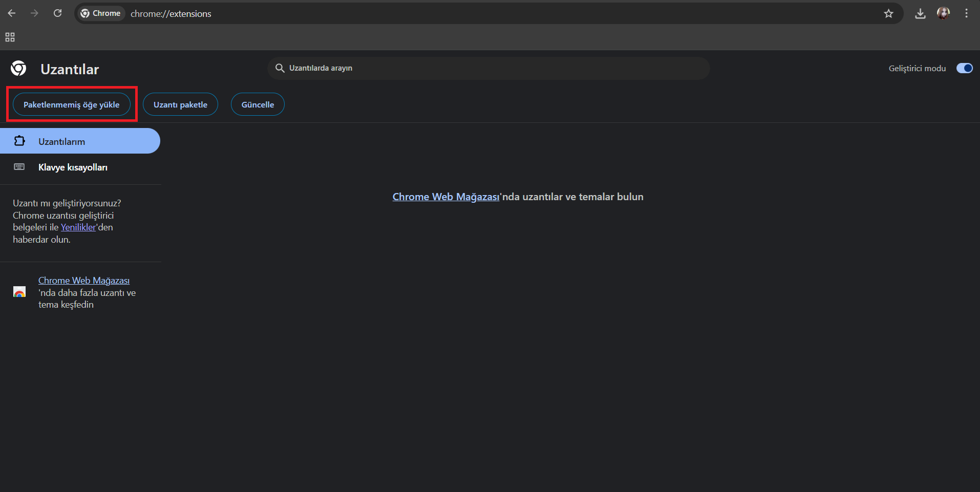Click the 'Uzantı mı geliştiriyorsunuz?' text

point(67,203)
